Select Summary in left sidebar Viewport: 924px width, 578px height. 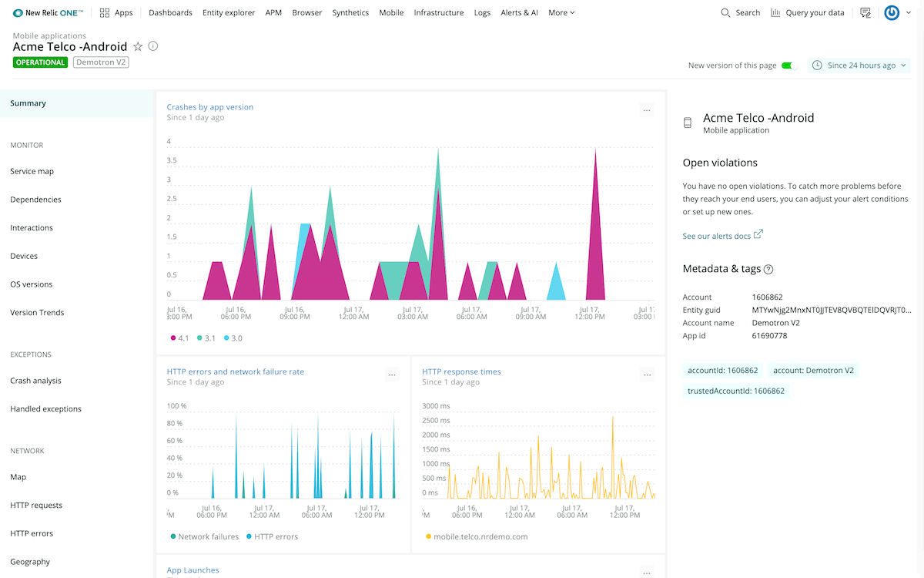pos(77,103)
